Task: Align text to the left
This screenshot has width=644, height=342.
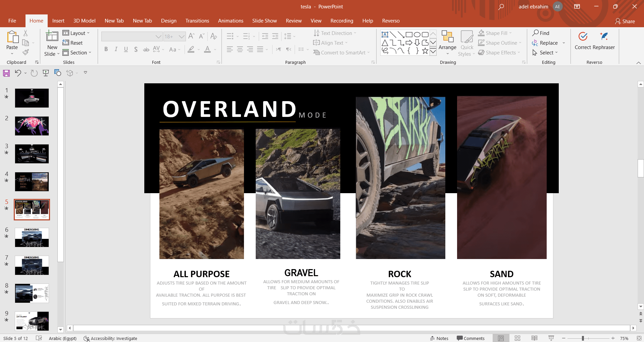Action: tap(230, 49)
